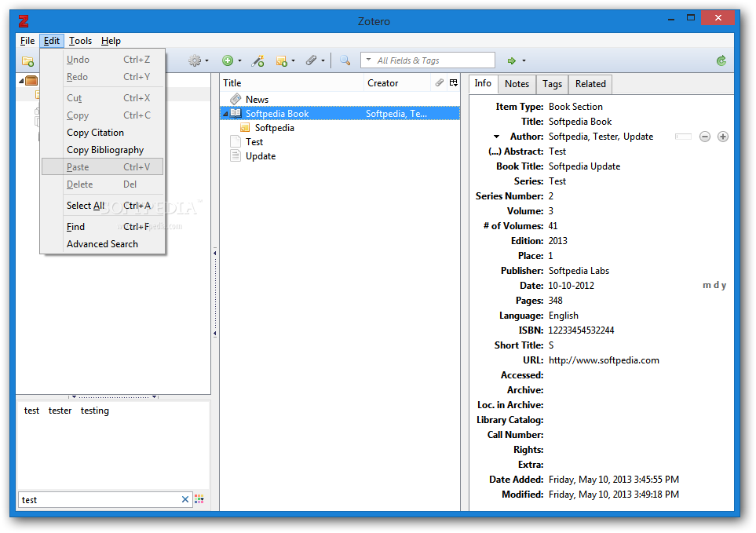This screenshot has height=533, width=756.
Task: Collapse the Softpedia Book item row
Action: pyautogui.click(x=225, y=114)
